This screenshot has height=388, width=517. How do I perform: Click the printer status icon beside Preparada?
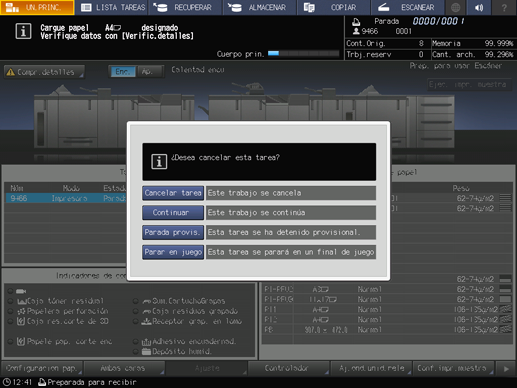pyautogui.click(x=42, y=382)
